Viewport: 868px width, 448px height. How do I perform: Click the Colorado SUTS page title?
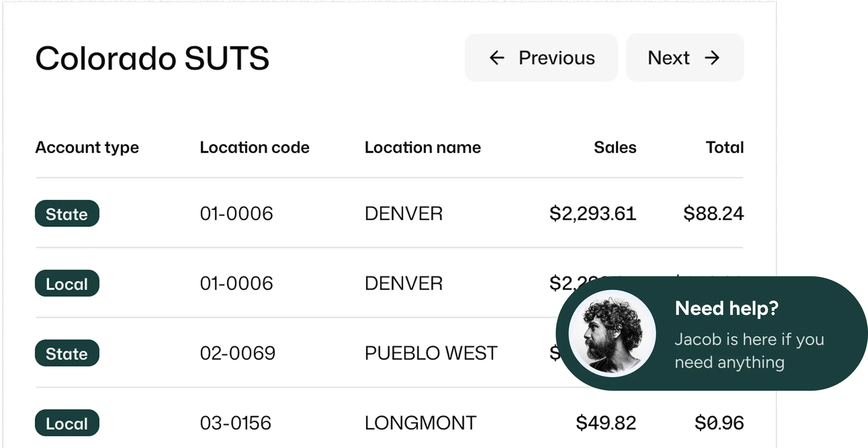point(152,58)
